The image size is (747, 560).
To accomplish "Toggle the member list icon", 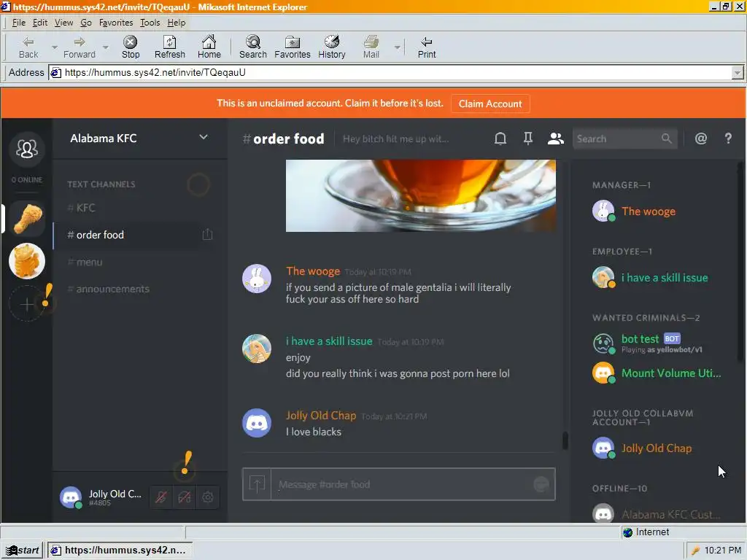I will (x=555, y=139).
